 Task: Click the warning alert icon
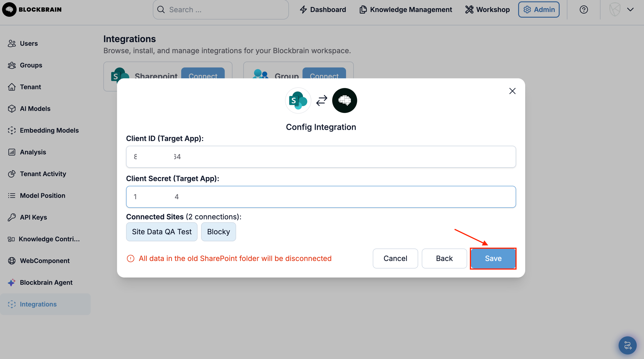pos(131,259)
